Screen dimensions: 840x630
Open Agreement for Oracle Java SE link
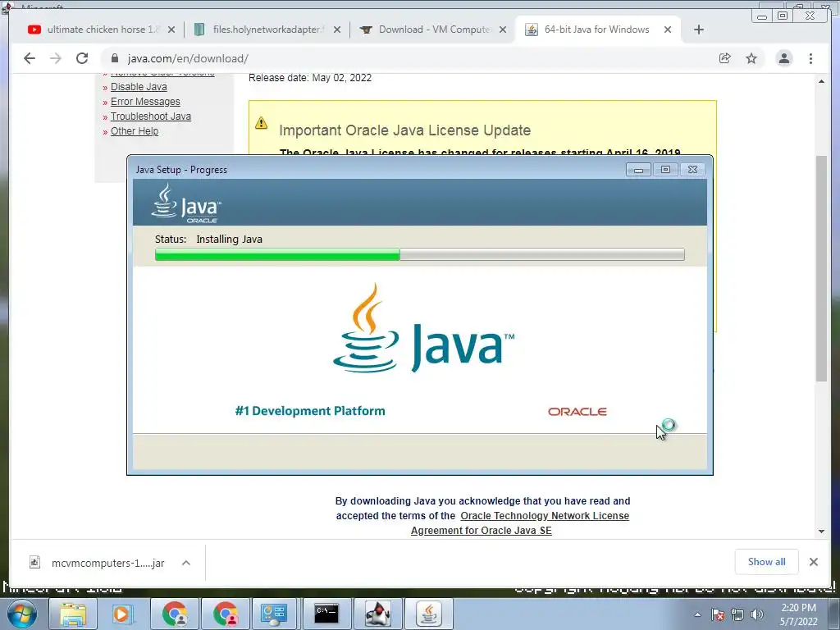[481, 531]
